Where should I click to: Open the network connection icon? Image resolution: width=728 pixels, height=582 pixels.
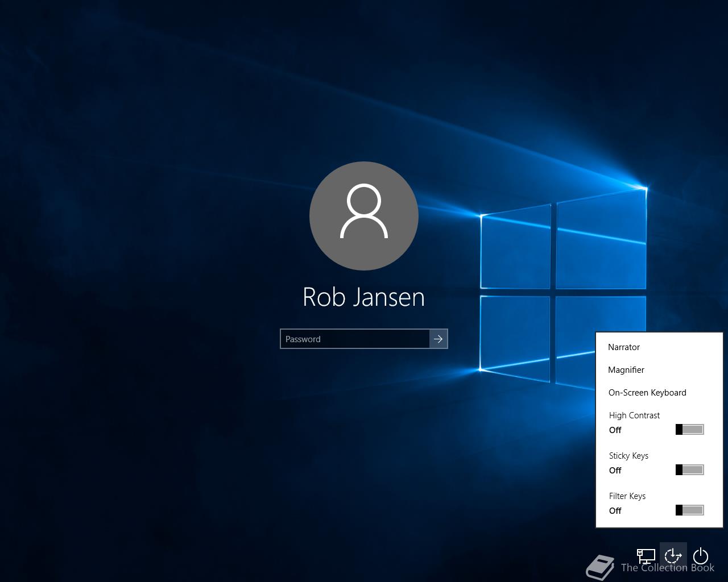point(646,556)
